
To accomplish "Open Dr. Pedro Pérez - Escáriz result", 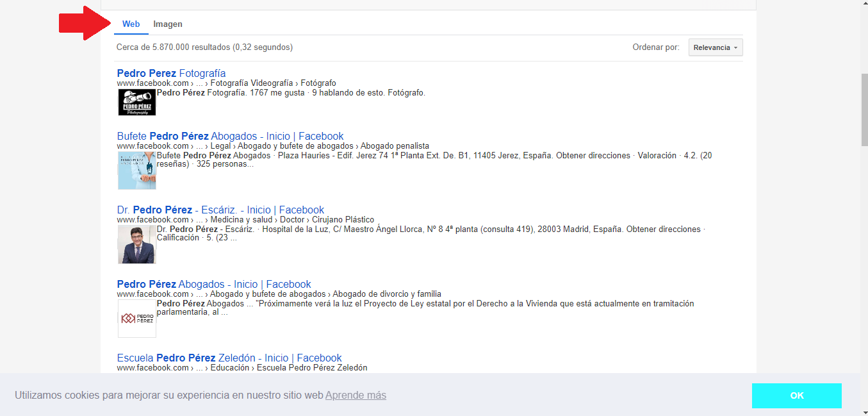I will click(x=220, y=210).
